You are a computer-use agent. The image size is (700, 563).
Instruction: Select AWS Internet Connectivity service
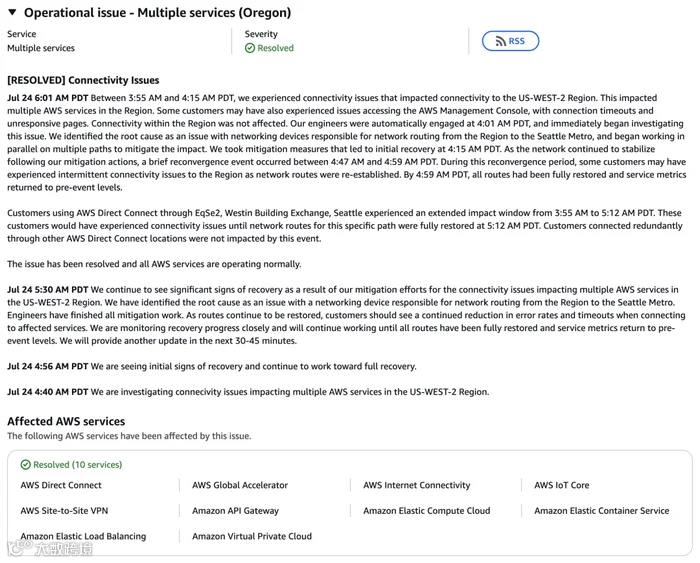(x=417, y=485)
